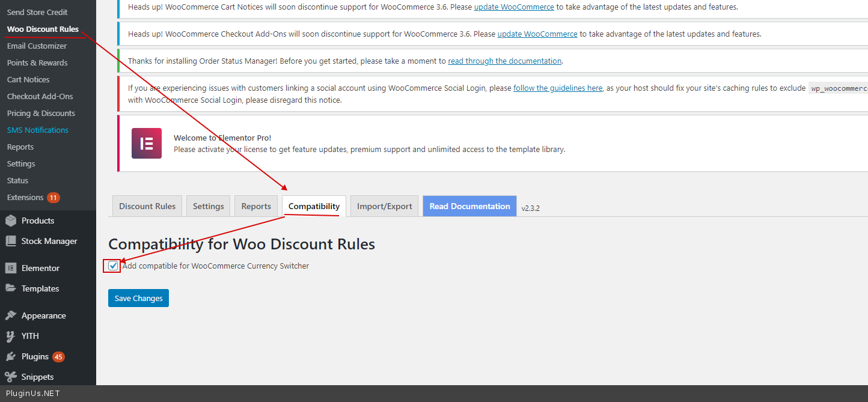868x402 pixels.
Task: Open the Discount Rules tab
Action: 147,206
